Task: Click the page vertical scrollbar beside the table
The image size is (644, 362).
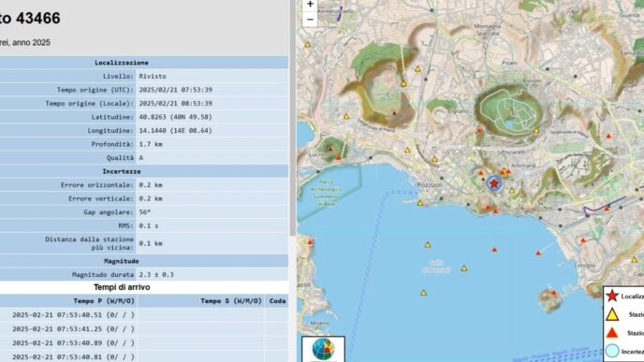Action: coord(292,118)
